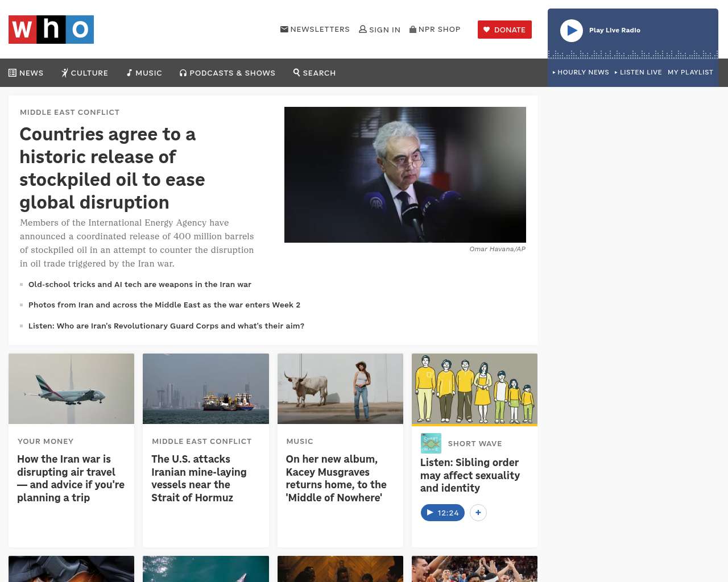Viewport: 728px width, 582px height.
Task: Click the Search magnifying glass
Action: (x=297, y=72)
